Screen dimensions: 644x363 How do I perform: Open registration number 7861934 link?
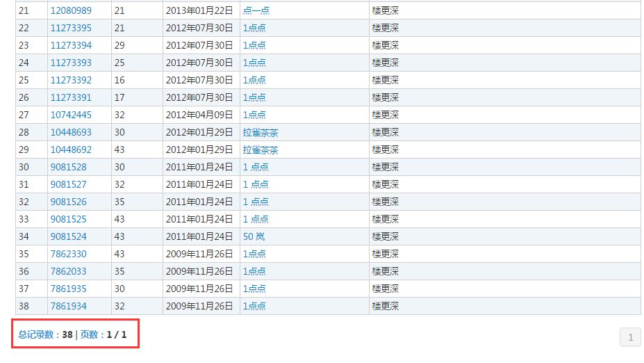point(69,306)
